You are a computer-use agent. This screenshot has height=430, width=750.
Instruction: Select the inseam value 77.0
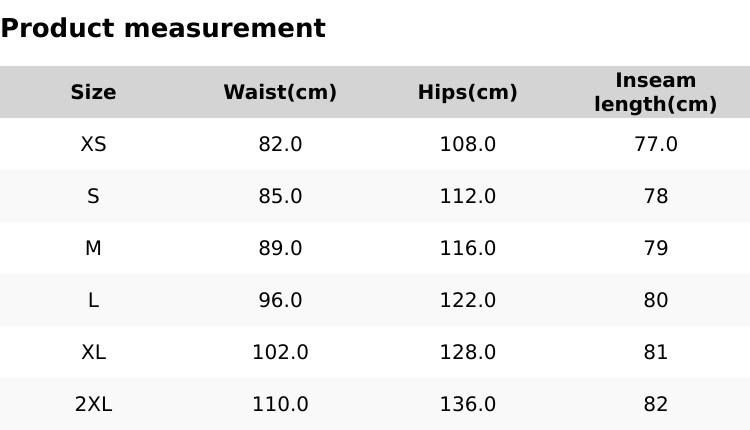[655, 144]
